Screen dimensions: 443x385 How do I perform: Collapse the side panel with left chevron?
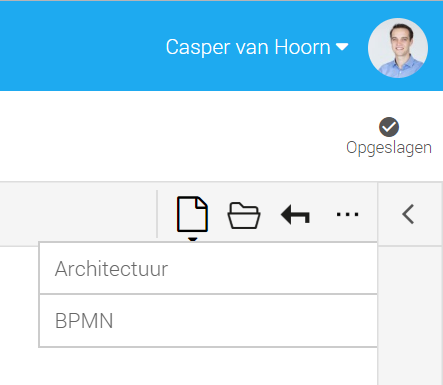408,214
